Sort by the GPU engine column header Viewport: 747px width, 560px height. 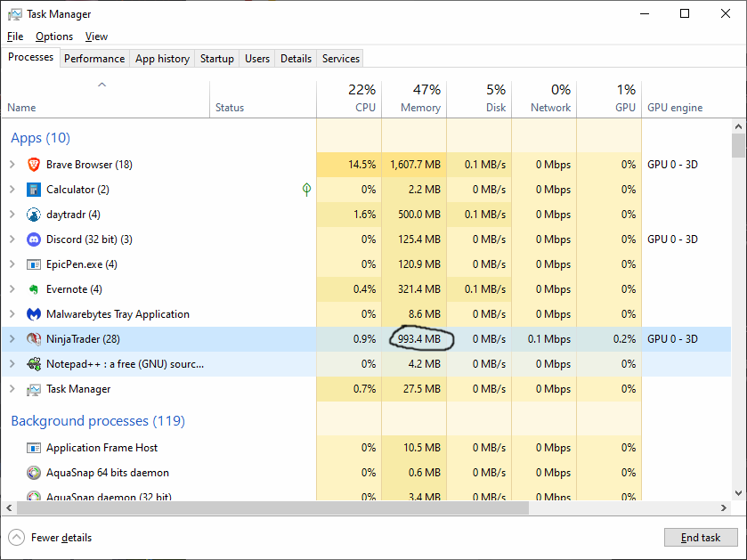click(686, 99)
